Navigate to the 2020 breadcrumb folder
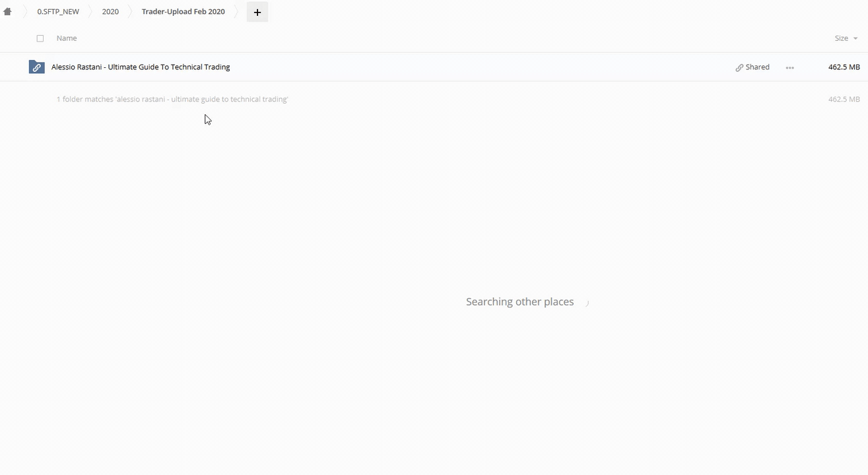868x475 pixels. [x=110, y=12]
